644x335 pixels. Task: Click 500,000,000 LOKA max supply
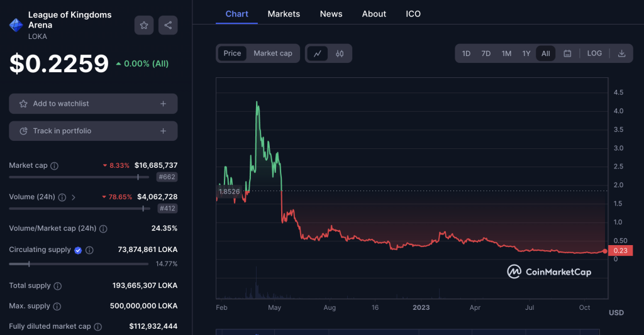click(144, 306)
